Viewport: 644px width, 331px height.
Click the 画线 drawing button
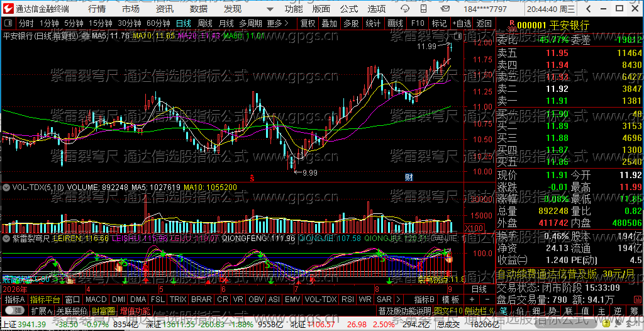coord(395,23)
